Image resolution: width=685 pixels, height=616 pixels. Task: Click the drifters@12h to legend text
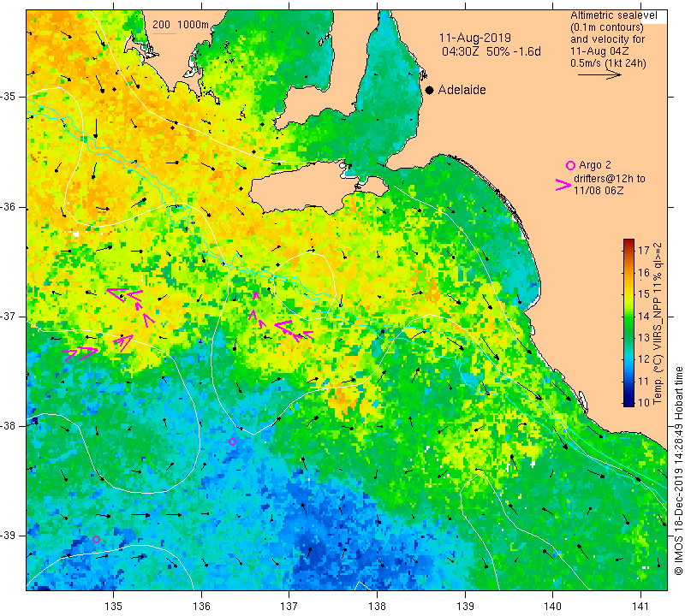[x=609, y=179]
